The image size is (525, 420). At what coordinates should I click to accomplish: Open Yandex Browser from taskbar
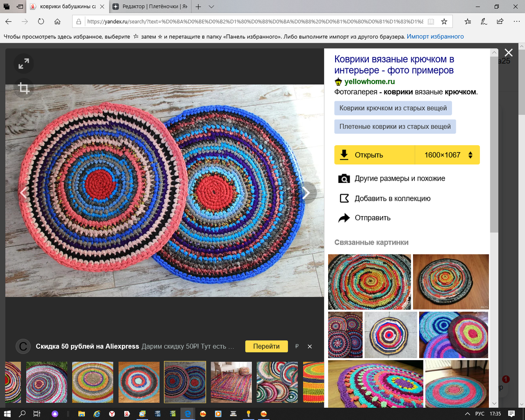click(112, 413)
